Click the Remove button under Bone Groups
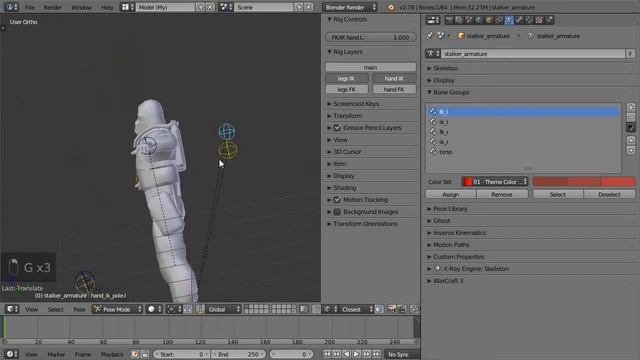This screenshot has width=640, height=360. [502, 194]
